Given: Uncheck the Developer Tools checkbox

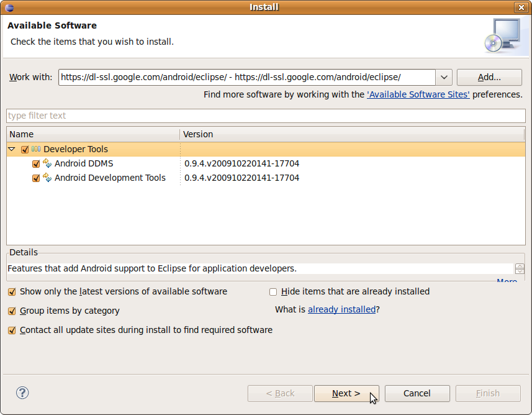Looking at the screenshot, I should tap(24, 149).
